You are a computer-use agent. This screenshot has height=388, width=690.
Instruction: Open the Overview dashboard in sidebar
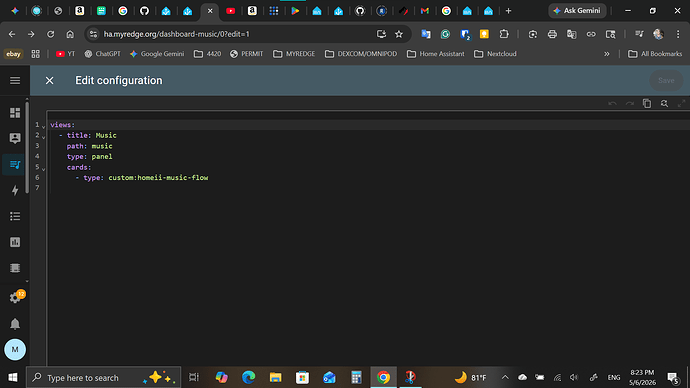pos(15,113)
